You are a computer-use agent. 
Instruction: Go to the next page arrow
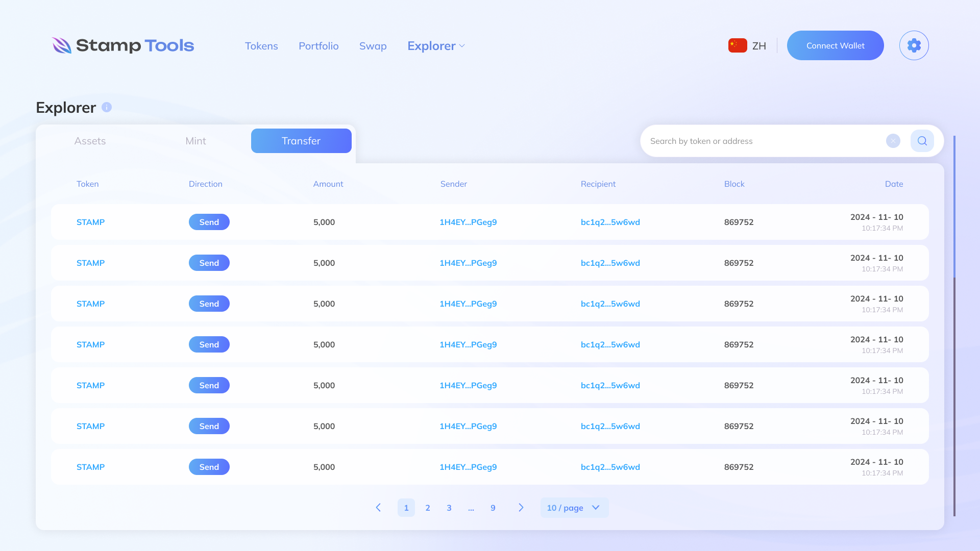click(521, 508)
